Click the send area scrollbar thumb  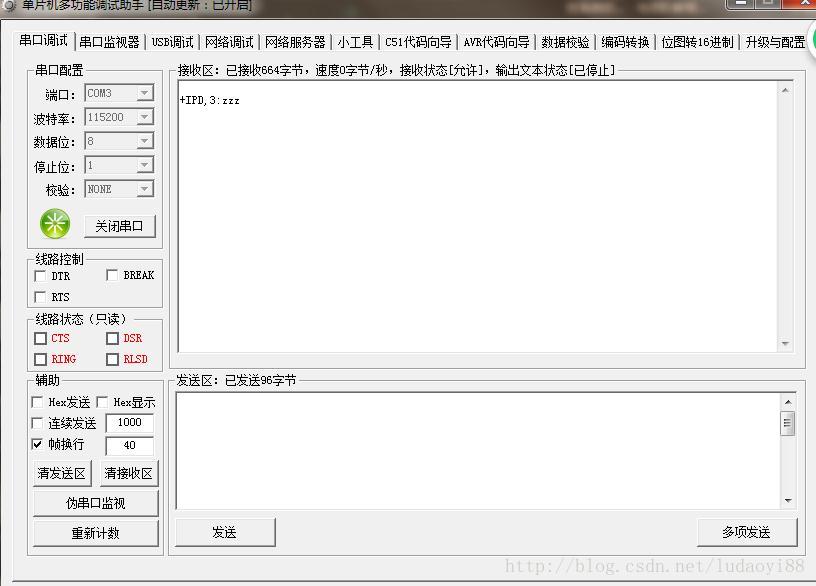788,423
